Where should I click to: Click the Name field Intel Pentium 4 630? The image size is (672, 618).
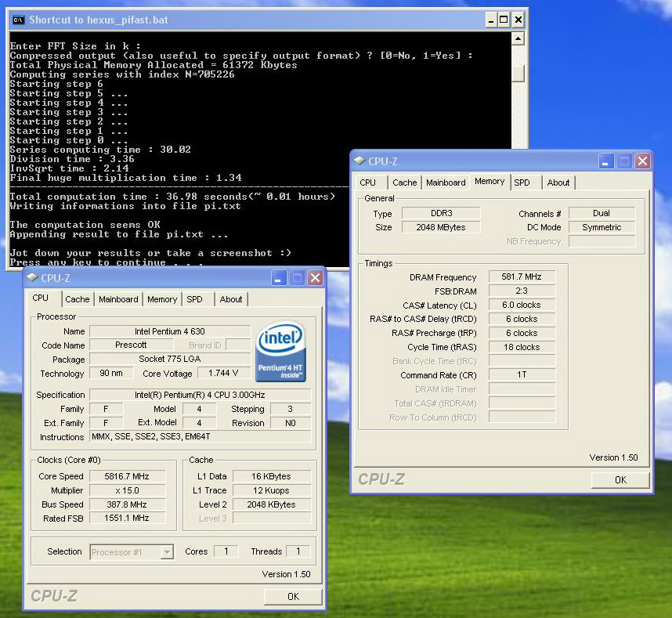click(x=170, y=331)
